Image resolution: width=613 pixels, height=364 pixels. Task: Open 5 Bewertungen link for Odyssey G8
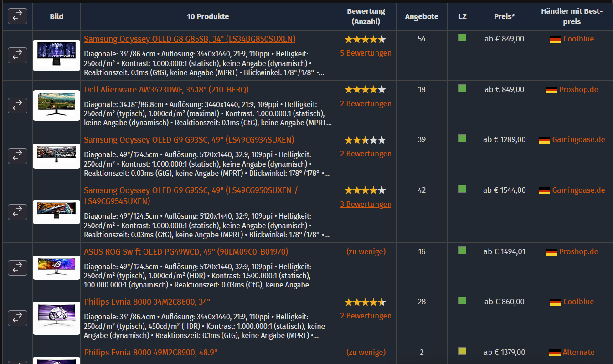(366, 53)
